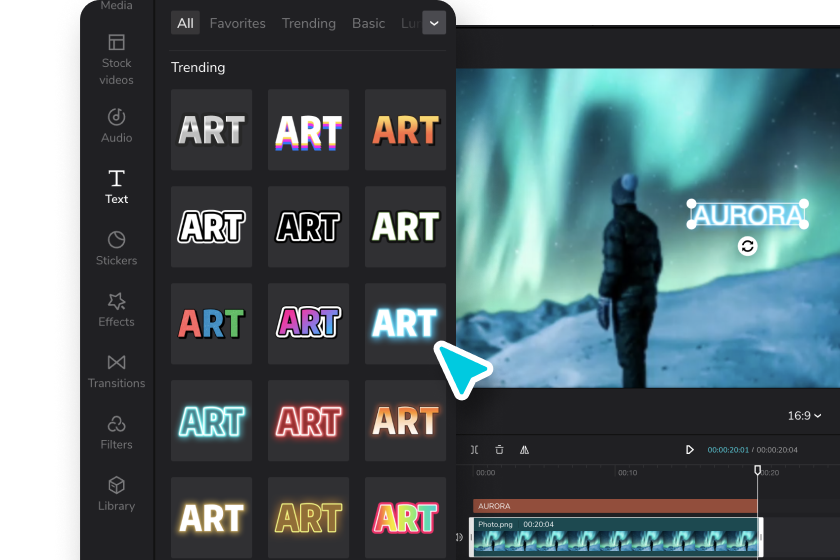Click the timeline playhead marker
Screen dimensions: 840x560
tap(758, 470)
